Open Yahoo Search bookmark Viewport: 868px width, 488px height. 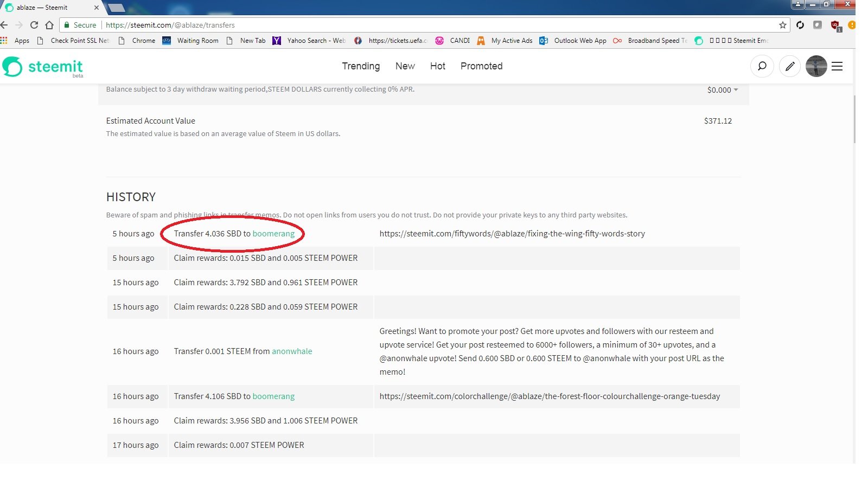pos(309,41)
